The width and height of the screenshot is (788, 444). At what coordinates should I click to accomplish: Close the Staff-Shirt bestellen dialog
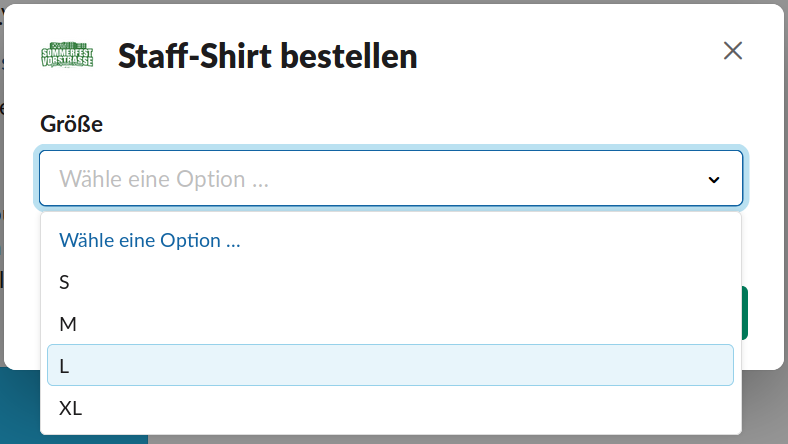[x=733, y=51]
